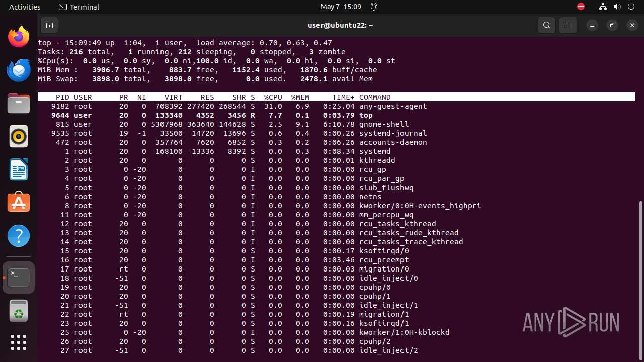Click the gnome-shell process name
This screenshot has width=644, height=362.
[x=384, y=124]
